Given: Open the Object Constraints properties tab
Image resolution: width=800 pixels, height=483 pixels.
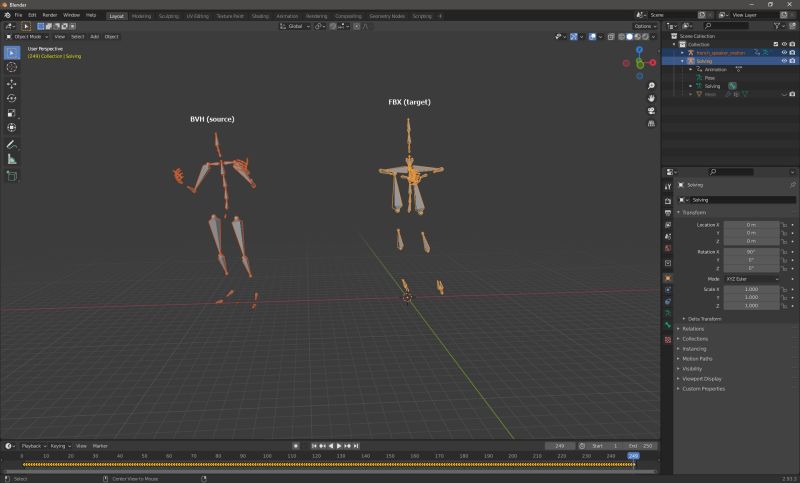Looking at the screenshot, I should pos(668,302).
